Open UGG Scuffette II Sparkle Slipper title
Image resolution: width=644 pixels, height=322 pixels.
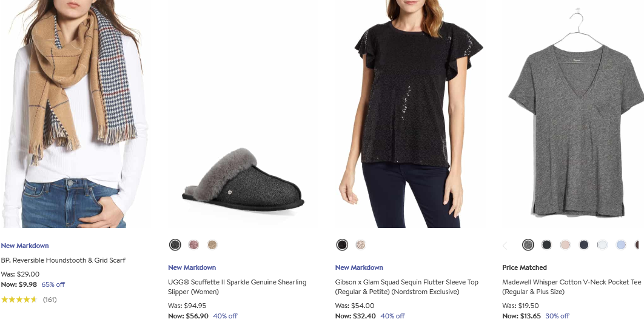click(x=237, y=287)
